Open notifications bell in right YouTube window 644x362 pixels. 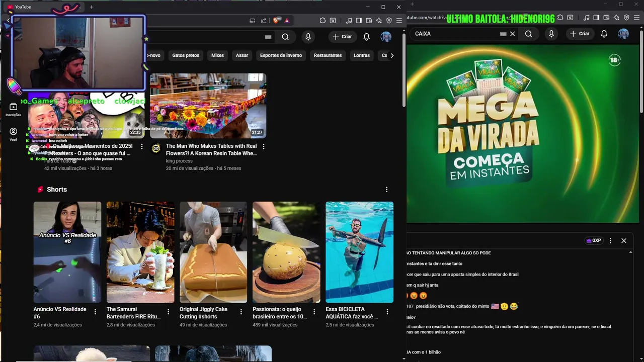[604, 34]
